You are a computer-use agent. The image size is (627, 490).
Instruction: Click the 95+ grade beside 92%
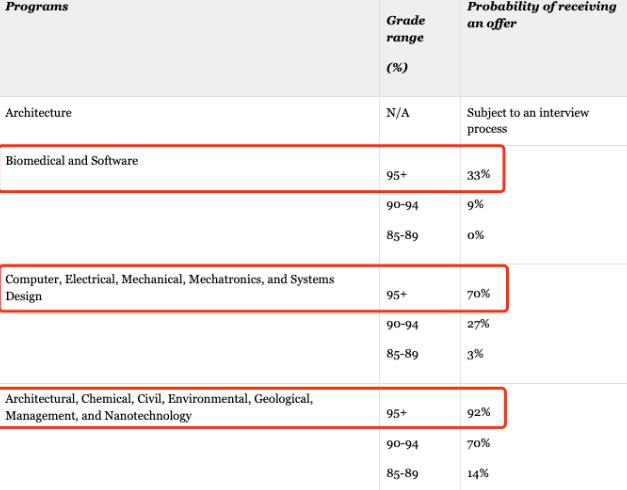(x=396, y=413)
